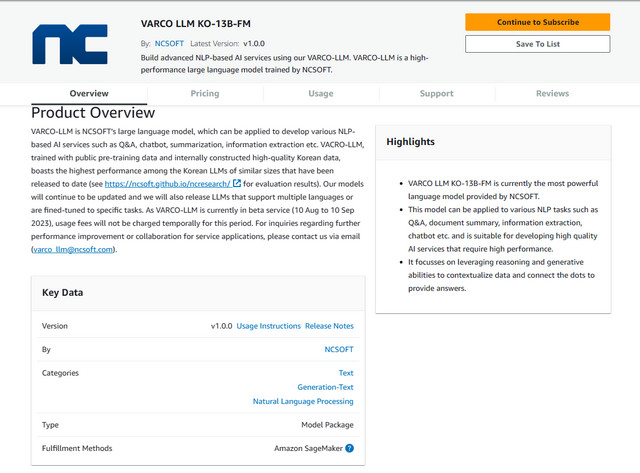640x473 pixels.
Task: Click the Fulfillment Methods label
Action: click(x=77, y=448)
